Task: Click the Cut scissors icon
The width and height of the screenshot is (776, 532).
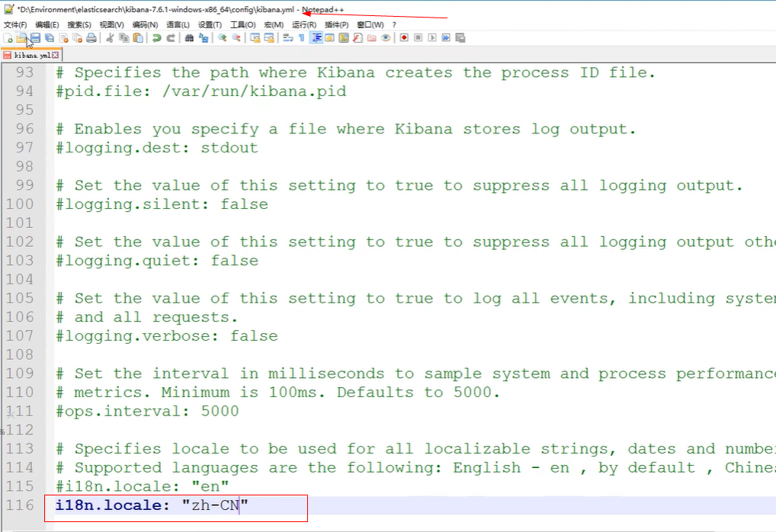Action: click(110, 38)
